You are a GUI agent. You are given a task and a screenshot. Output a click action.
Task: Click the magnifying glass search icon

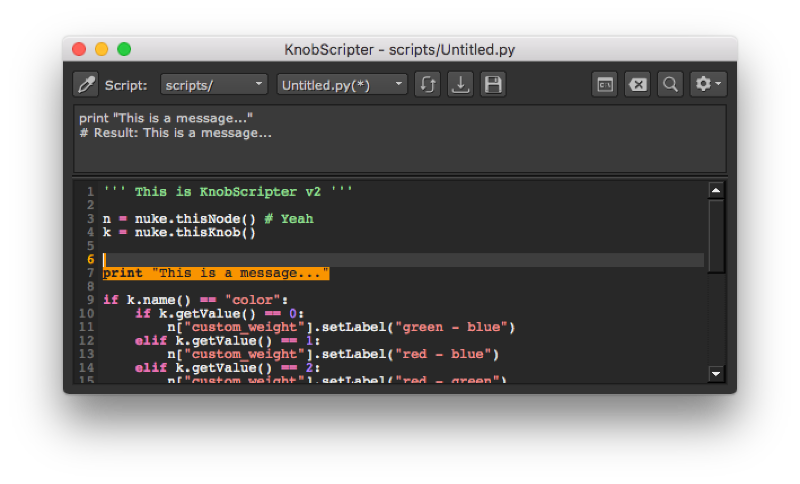coord(670,85)
